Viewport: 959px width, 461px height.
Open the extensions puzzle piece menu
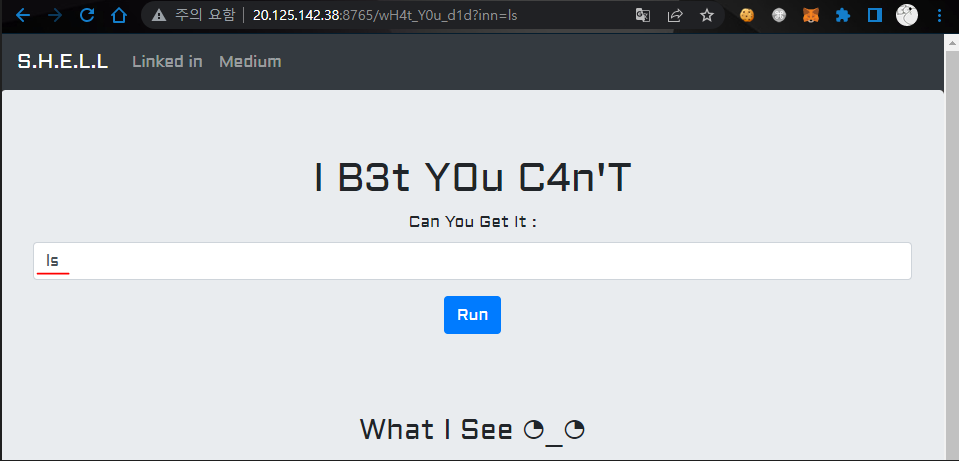point(843,15)
